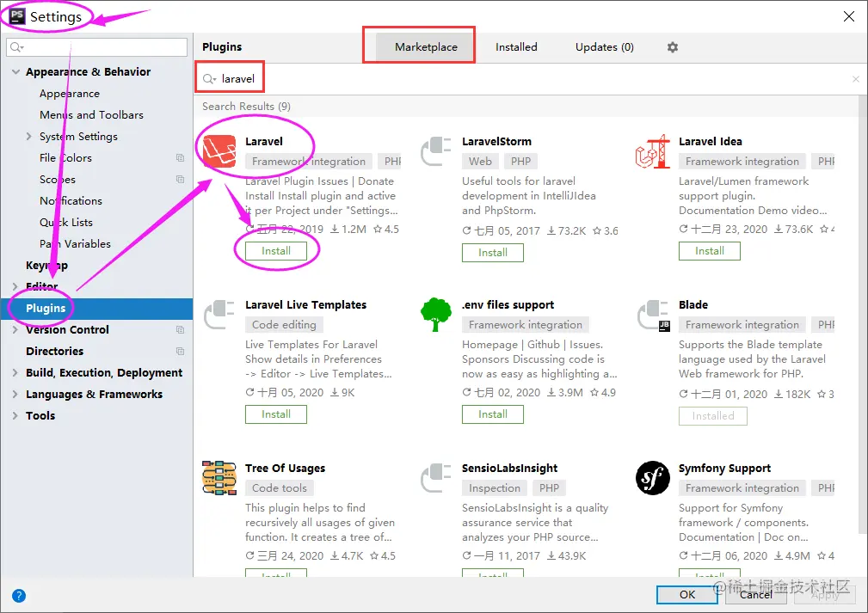Click the PhpStorm logo in title bar
The image size is (868, 613).
(16, 16)
